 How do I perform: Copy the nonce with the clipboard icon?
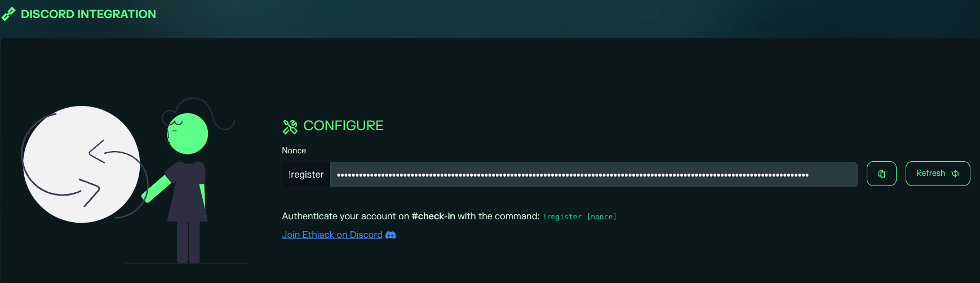pyautogui.click(x=881, y=174)
